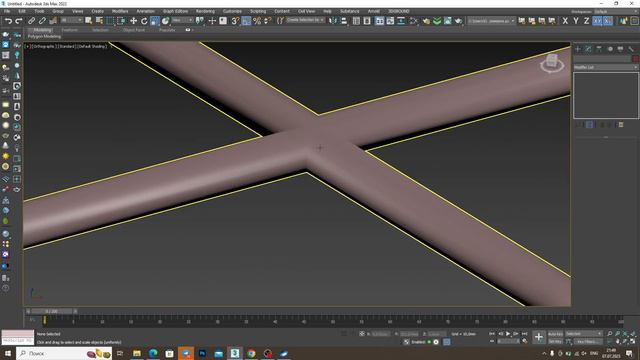The height and width of the screenshot is (360, 640).
Task: Activate the Select Object tool
Action: 89,21
